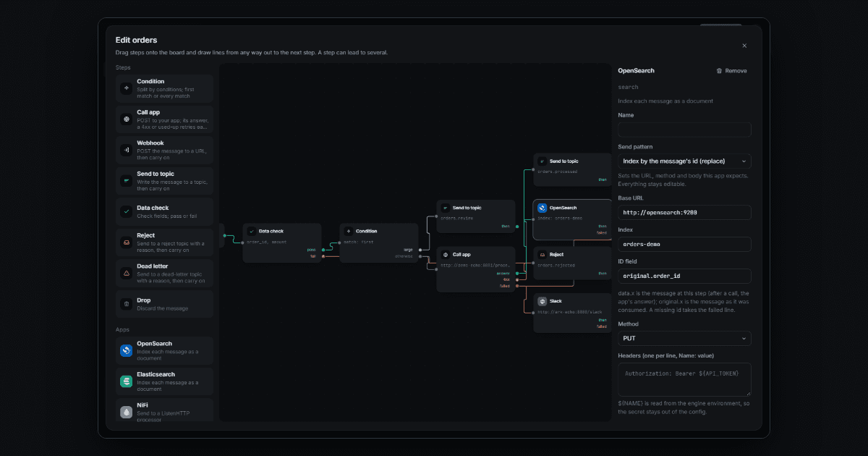
Task: Click then port on orders.review Send to topic
Action: (517, 226)
